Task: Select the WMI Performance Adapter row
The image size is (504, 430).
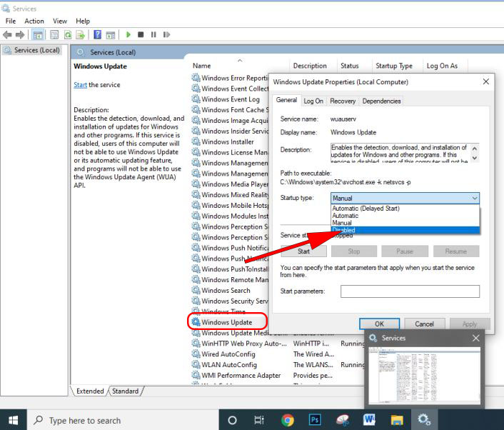Action: click(241, 375)
